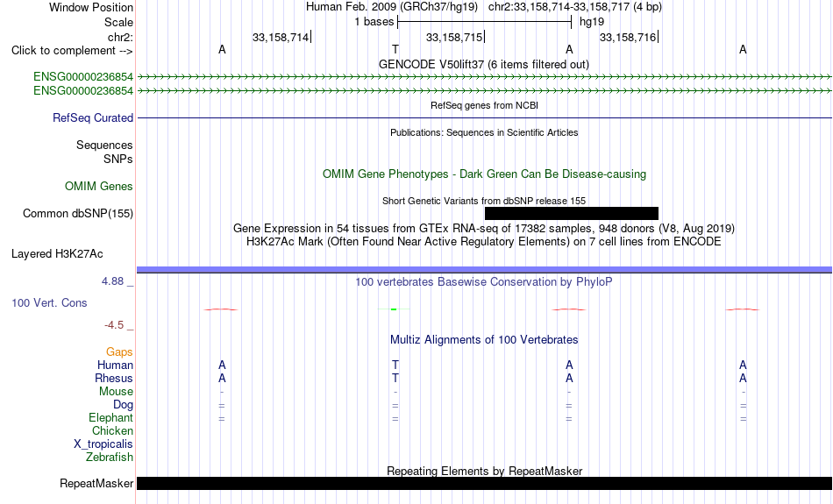
Task: Click the X_tropicalis alignment row label
Action: point(103,444)
